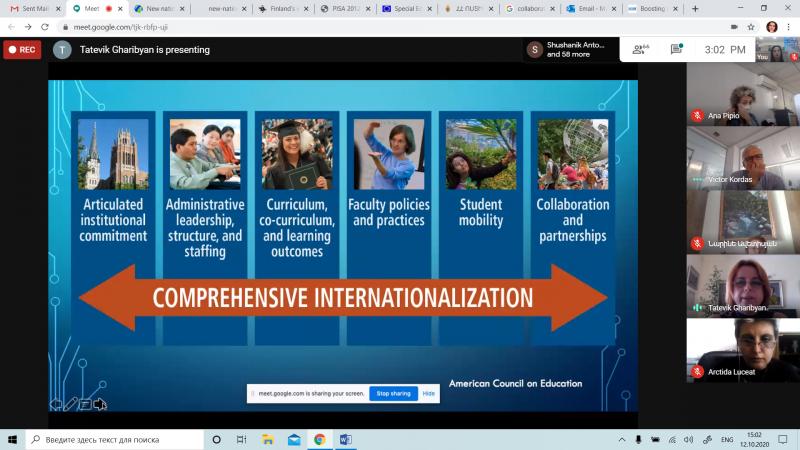This screenshot has width=800, height=450.
Task: Click the Windows Start button
Action: [13, 439]
